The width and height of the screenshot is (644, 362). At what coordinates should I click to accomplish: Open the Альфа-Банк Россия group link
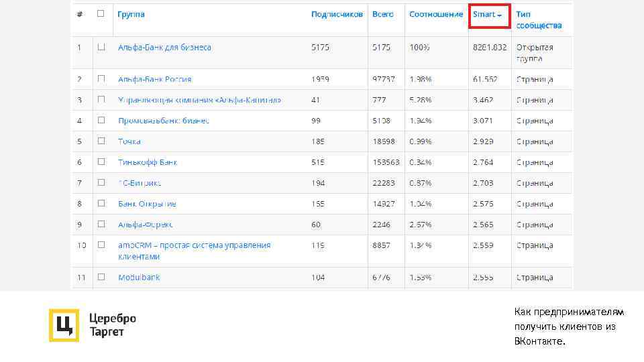click(155, 79)
